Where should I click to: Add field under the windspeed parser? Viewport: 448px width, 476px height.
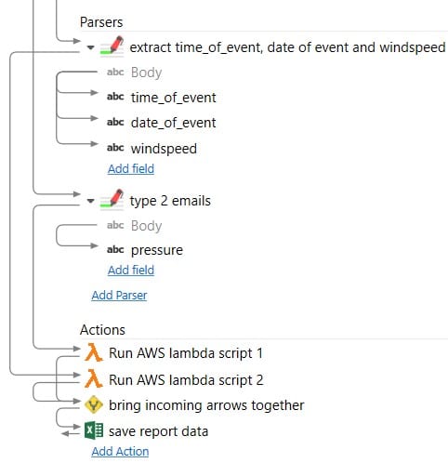click(x=131, y=169)
